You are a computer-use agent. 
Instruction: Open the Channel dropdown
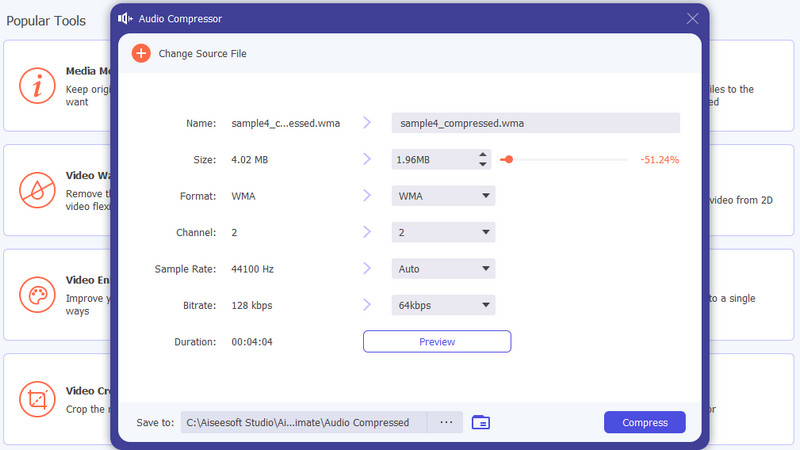click(443, 232)
